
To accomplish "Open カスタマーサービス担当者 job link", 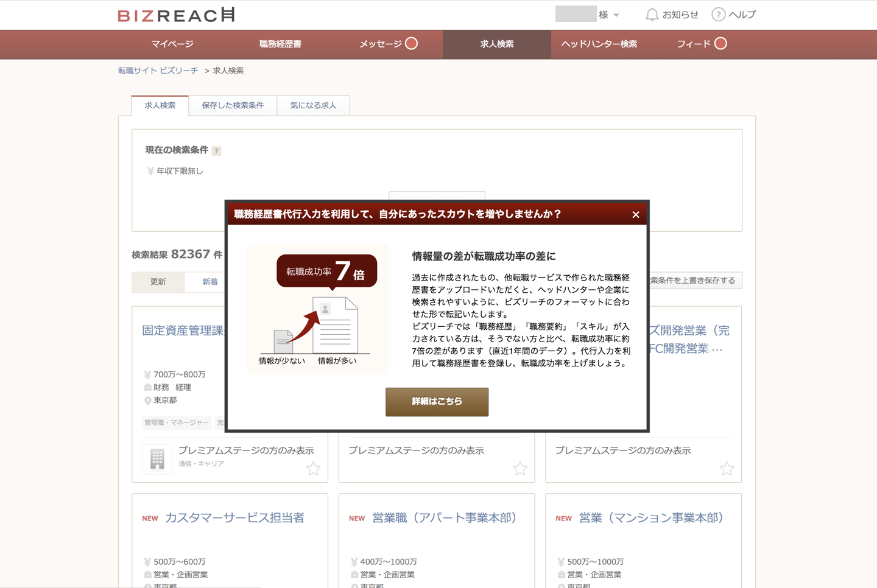I will click(234, 518).
